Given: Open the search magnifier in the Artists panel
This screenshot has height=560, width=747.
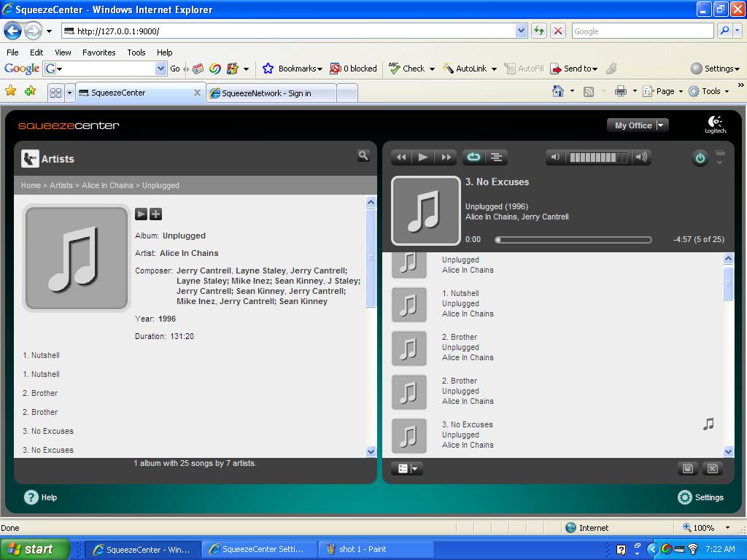Looking at the screenshot, I should click(363, 155).
